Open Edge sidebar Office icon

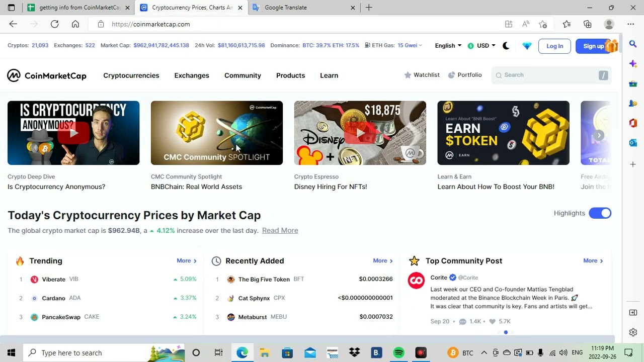(x=633, y=123)
